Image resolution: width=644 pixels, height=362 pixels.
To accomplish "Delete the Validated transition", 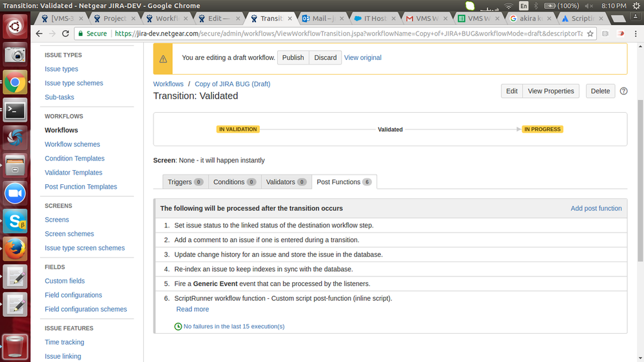I will pyautogui.click(x=600, y=91).
